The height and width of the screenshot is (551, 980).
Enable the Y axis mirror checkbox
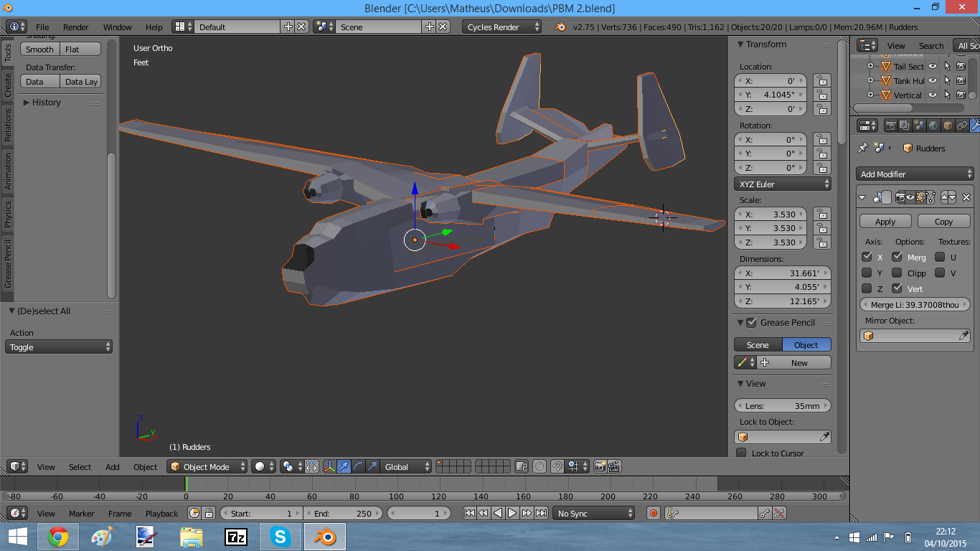tap(867, 273)
